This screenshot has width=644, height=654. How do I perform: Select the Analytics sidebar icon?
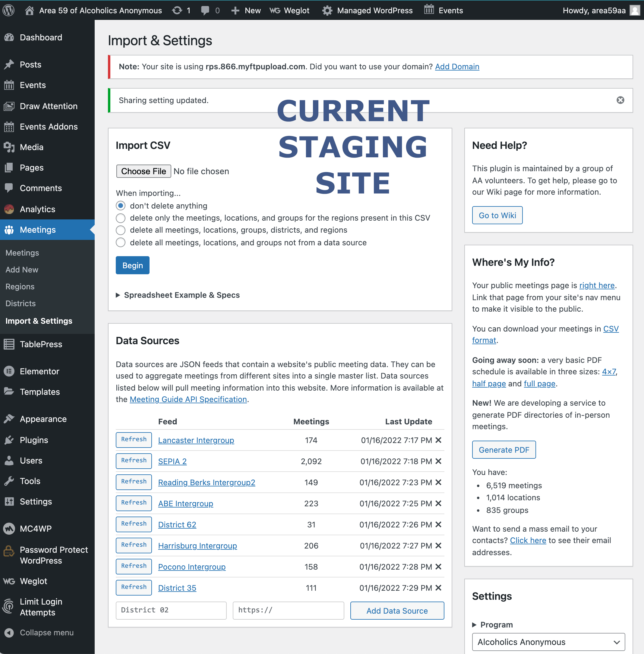coord(9,209)
